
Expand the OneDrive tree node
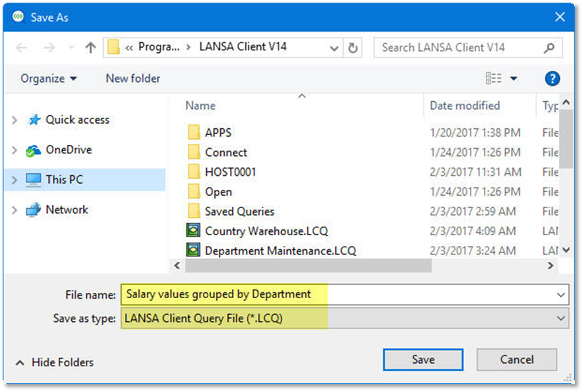[x=15, y=150]
